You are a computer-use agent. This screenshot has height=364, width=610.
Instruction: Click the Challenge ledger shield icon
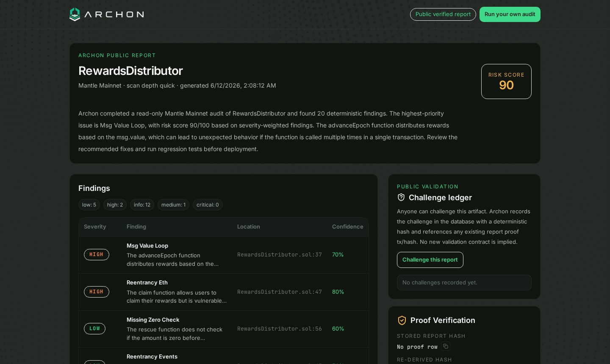[401, 197]
